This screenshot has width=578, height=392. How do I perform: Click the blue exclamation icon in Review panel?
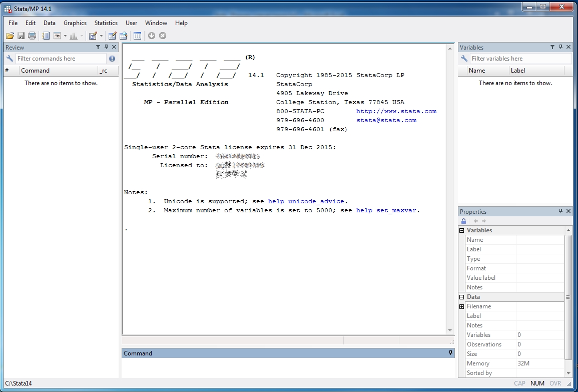[112, 58]
